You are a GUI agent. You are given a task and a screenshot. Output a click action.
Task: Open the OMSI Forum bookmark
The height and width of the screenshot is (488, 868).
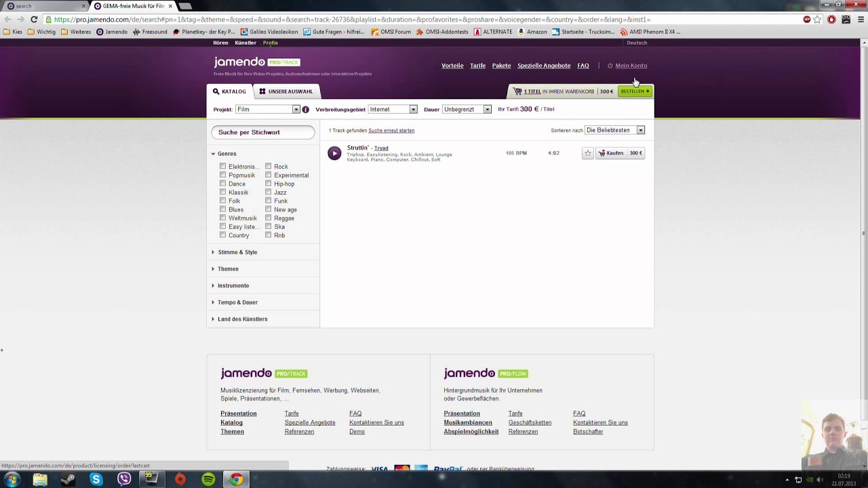point(391,32)
